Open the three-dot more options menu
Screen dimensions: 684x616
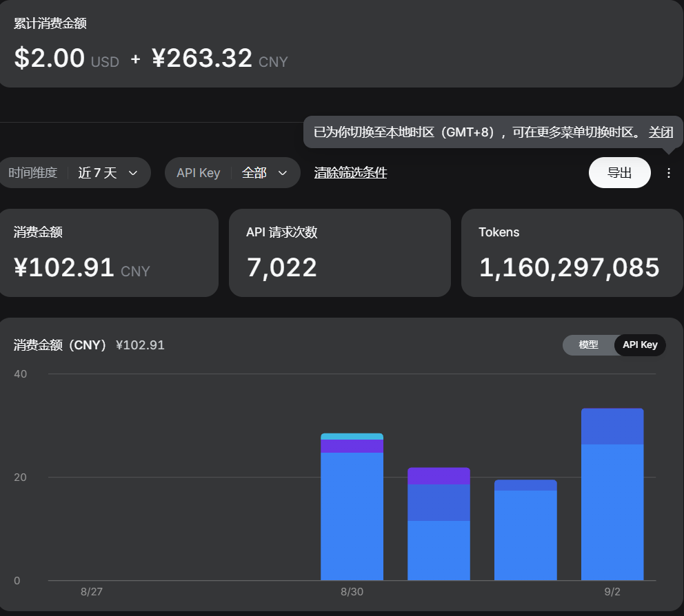668,173
